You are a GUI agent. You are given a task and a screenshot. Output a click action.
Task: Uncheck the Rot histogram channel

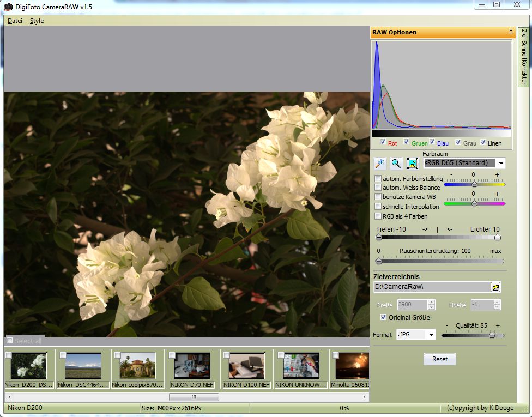click(383, 142)
